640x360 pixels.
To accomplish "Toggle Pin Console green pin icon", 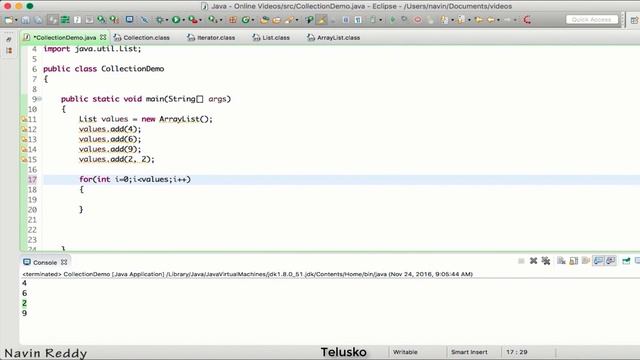I will (x=626, y=261).
